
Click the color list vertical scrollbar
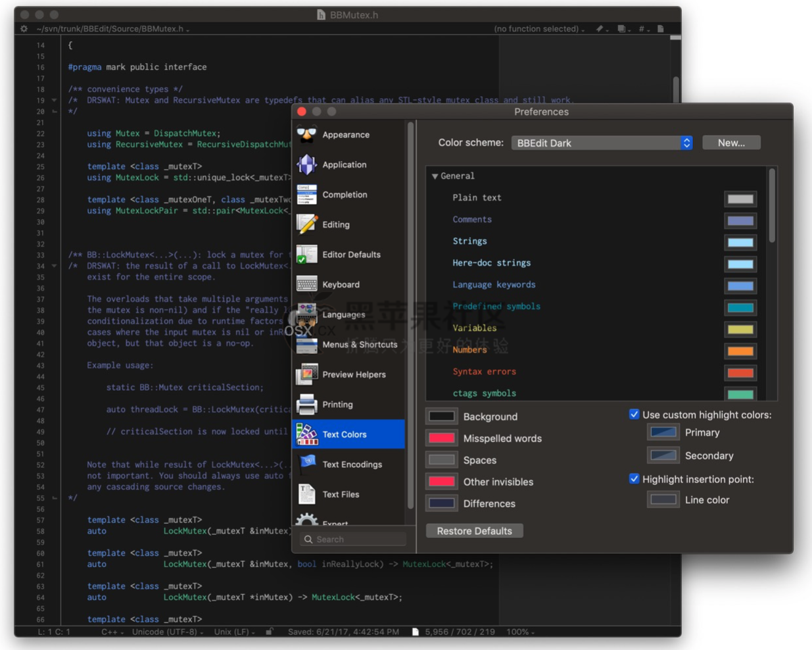coord(772,205)
